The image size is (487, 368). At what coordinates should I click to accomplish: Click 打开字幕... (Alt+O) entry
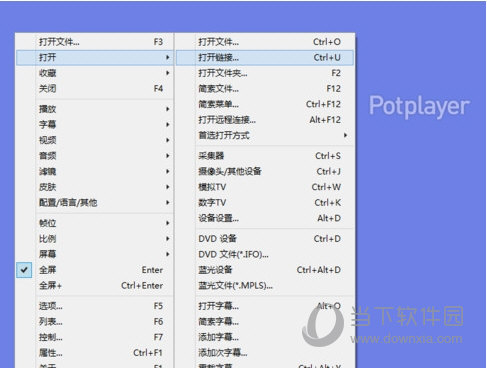tap(265, 306)
